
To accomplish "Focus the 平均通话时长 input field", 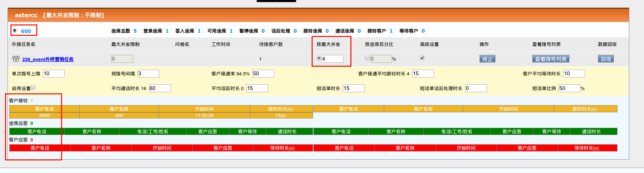I will tap(160, 88).
